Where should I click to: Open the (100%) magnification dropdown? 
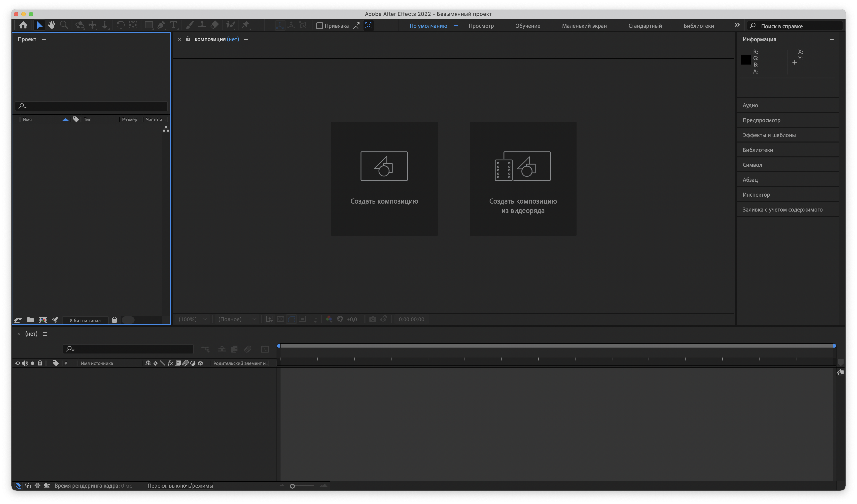(x=192, y=319)
